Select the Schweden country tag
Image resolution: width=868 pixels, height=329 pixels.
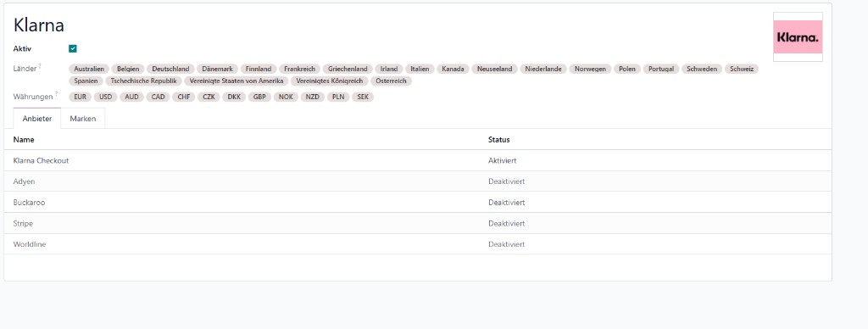click(x=702, y=70)
